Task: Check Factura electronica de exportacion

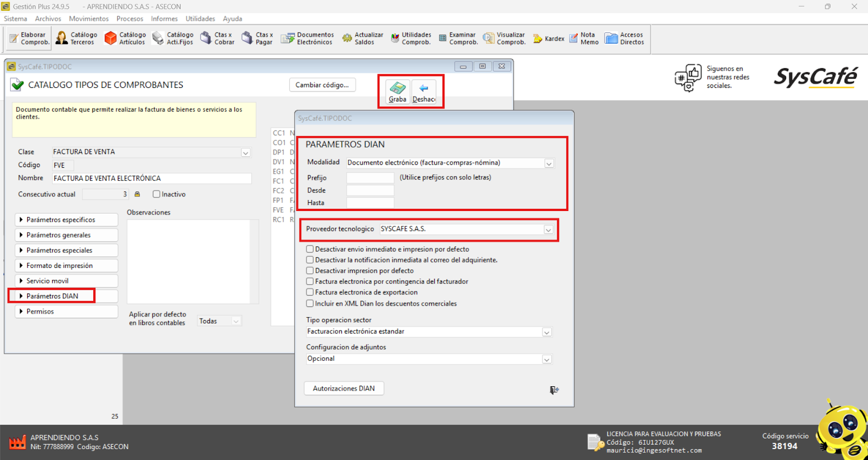Action: tap(310, 292)
